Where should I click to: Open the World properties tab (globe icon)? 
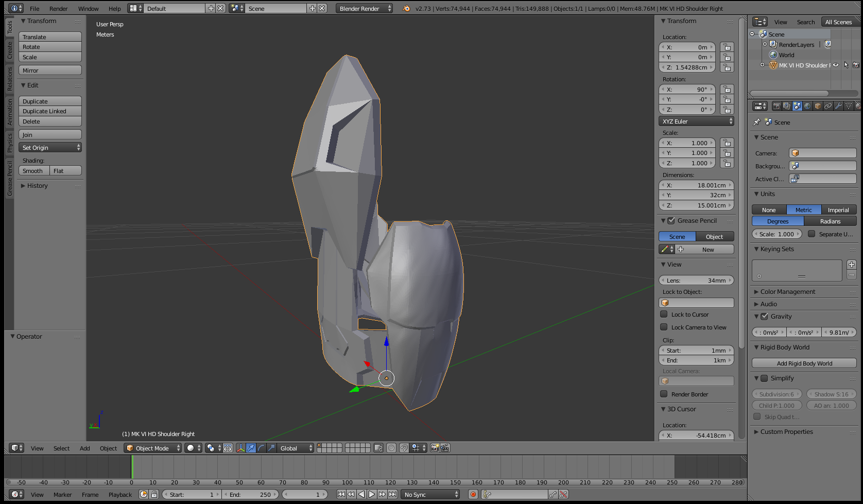point(807,106)
